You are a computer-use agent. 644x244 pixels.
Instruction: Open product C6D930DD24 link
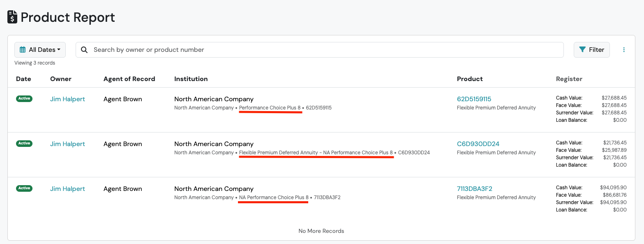pos(478,144)
